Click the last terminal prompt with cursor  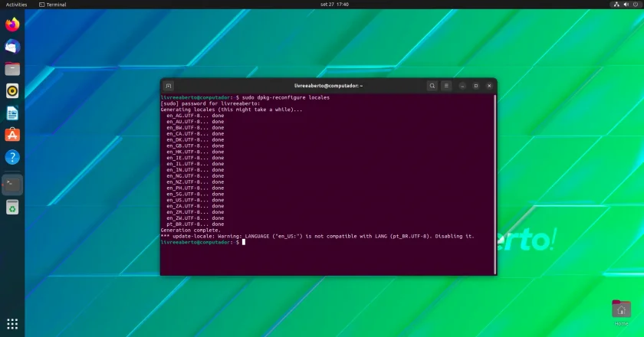click(203, 242)
